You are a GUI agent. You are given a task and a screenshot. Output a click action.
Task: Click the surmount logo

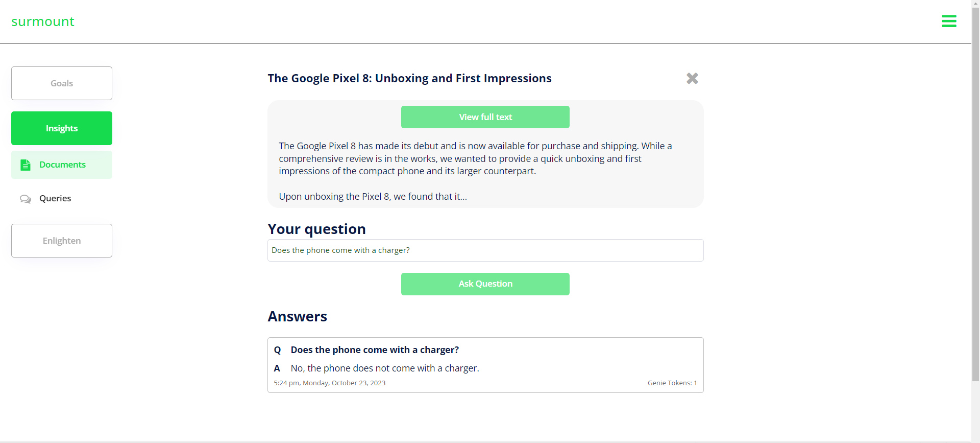point(43,21)
